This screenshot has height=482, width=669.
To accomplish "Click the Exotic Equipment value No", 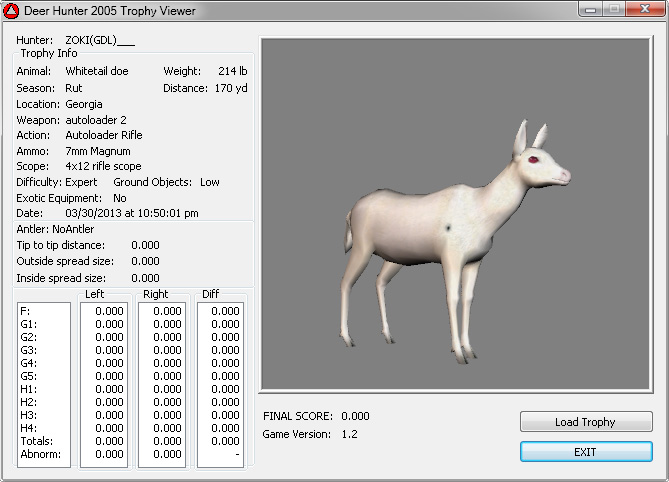I will click(x=119, y=198).
